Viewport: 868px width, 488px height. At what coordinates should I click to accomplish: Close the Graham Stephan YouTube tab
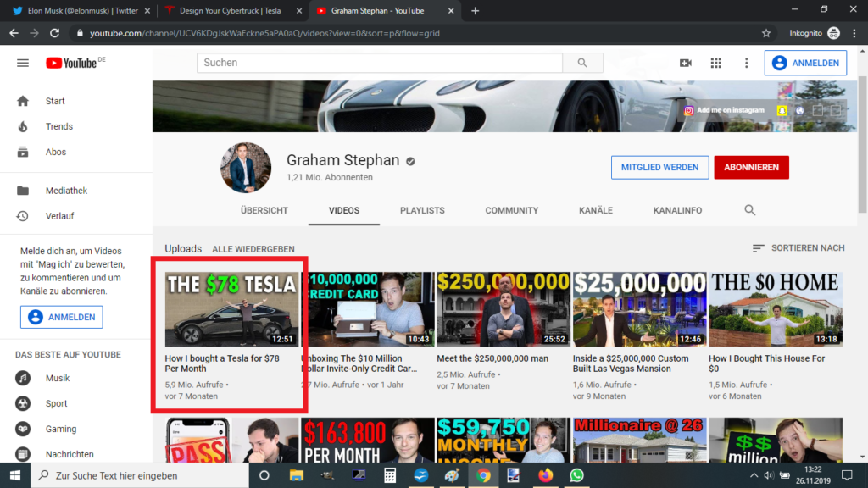click(451, 10)
